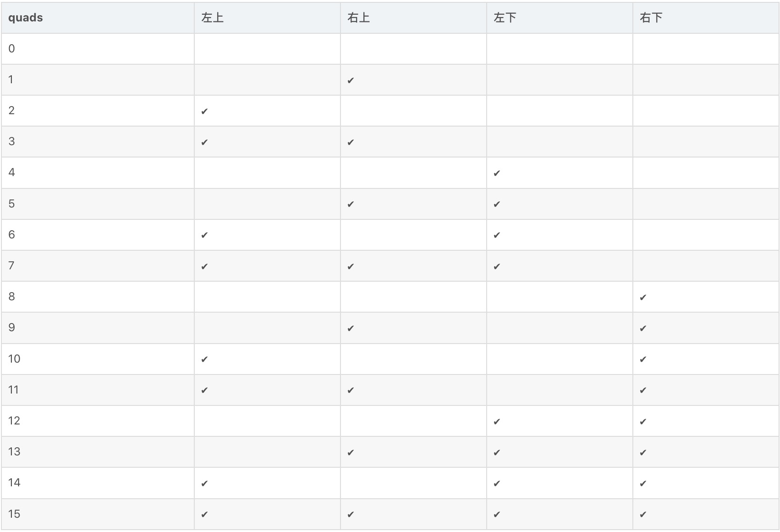Click the checkmark in row 8 右下
780x532 pixels.
[x=643, y=297]
